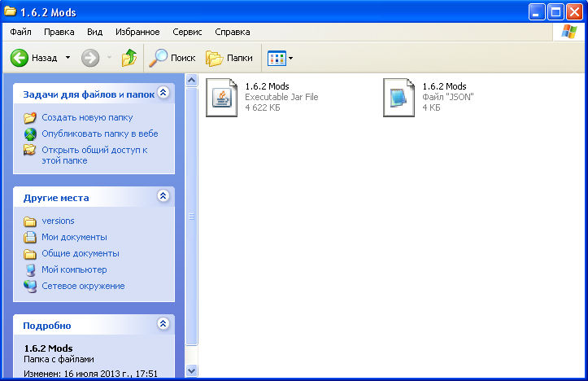The height and width of the screenshot is (381, 588).
Task: Collapse the Задачи для файлов и папок panel
Action: tap(163, 93)
